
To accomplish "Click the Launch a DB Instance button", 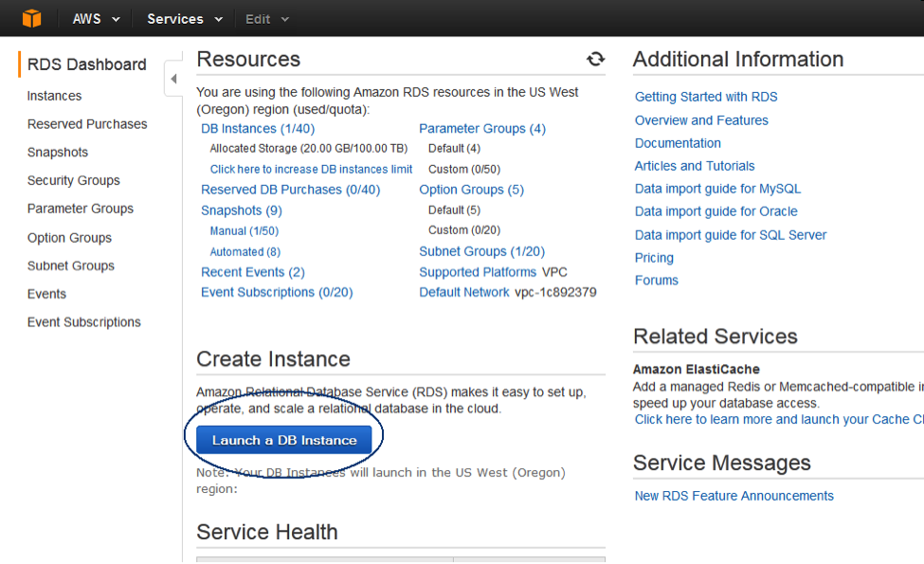I will (284, 440).
